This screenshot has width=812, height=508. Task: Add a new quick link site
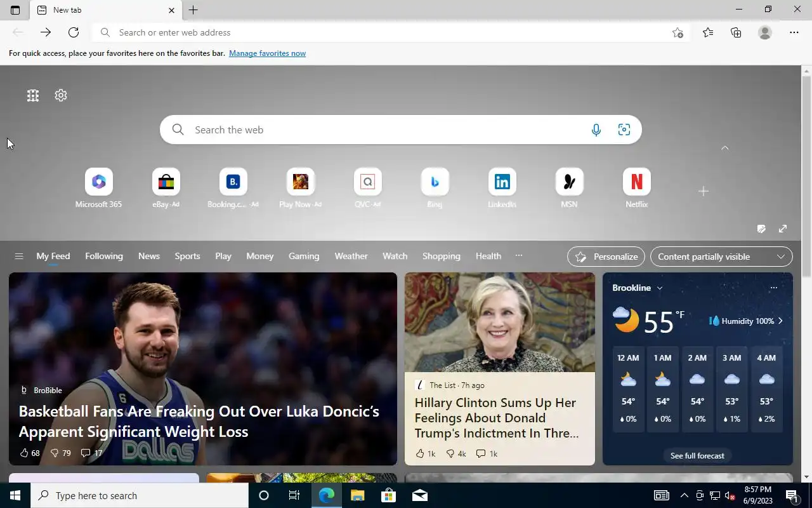[703, 191]
